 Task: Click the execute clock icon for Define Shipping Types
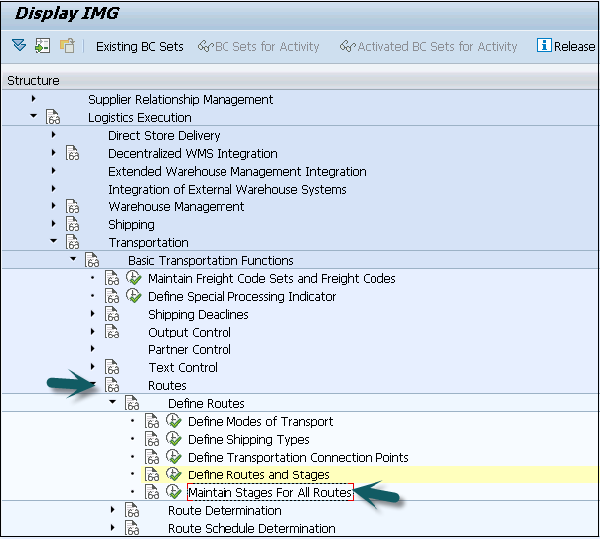point(173,440)
